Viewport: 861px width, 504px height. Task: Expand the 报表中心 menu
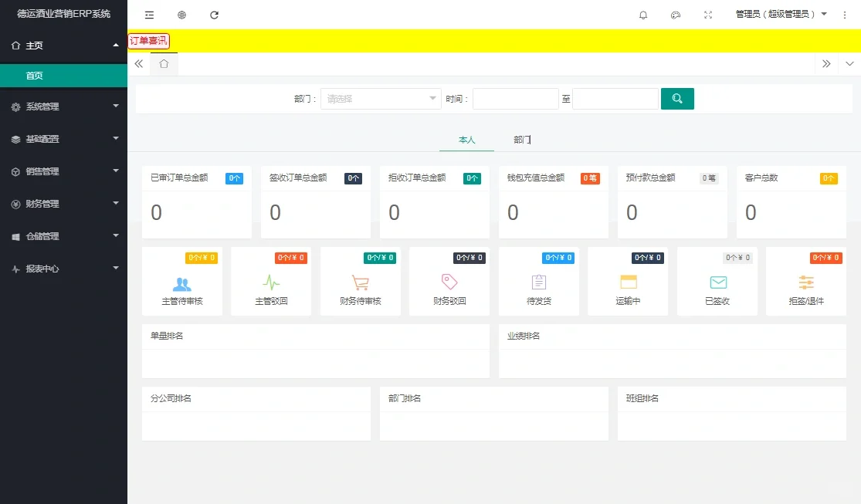click(x=63, y=269)
